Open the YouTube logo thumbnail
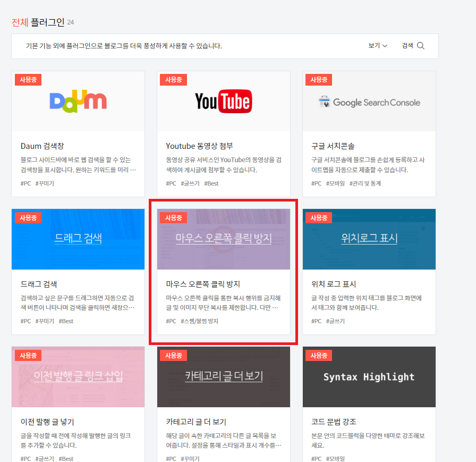476x462 pixels. click(224, 101)
